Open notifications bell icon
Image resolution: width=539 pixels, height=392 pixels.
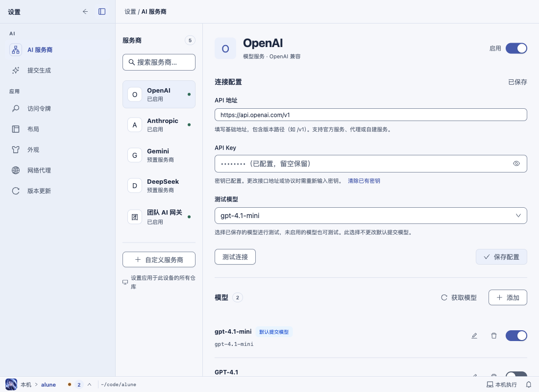pos(529,385)
